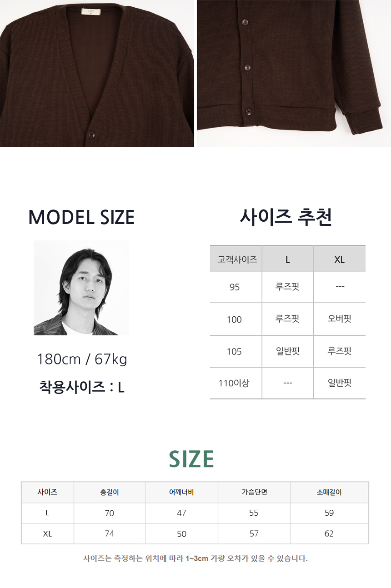Click the 사이즈 추천 heading
The height and width of the screenshot is (588, 391).
click(286, 217)
